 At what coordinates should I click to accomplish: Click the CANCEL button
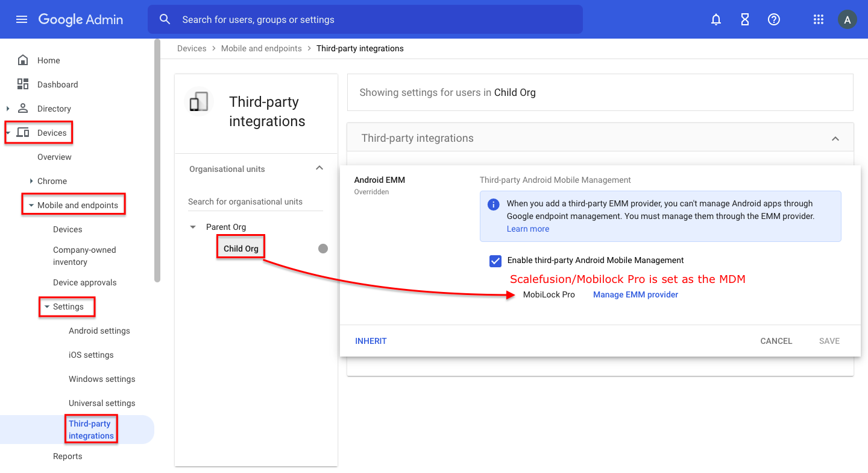[x=776, y=341]
